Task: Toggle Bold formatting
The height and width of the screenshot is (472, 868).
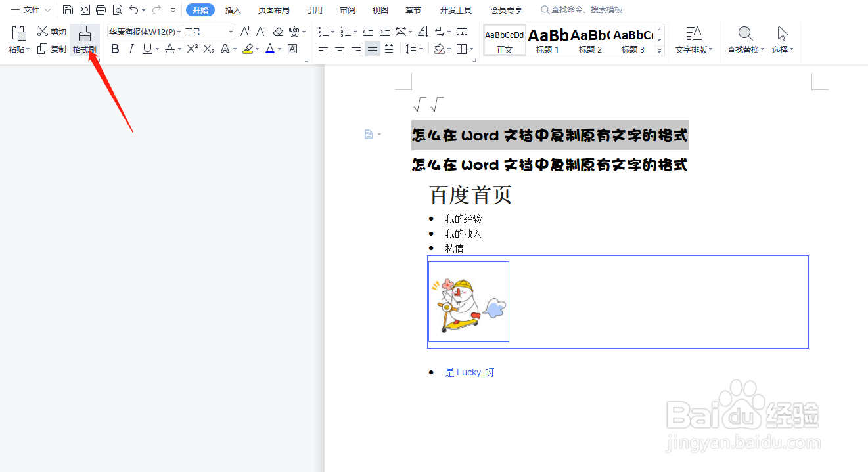Action: [115, 49]
